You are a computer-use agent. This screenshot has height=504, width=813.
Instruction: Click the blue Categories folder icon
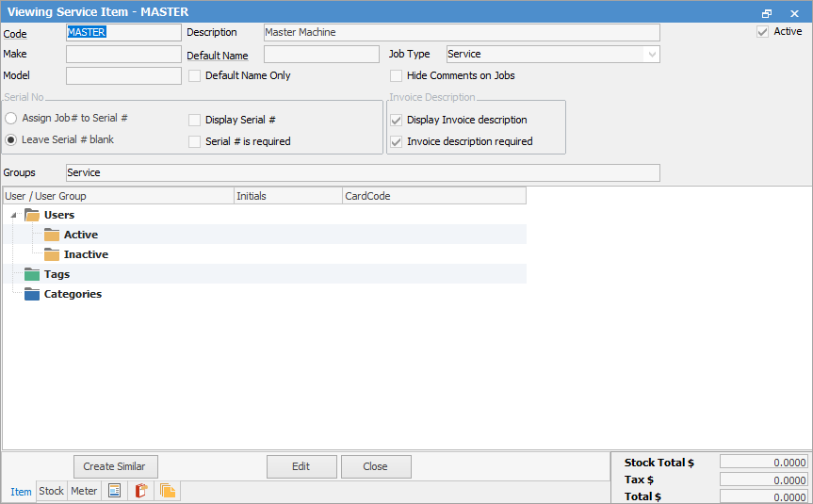tap(32, 294)
